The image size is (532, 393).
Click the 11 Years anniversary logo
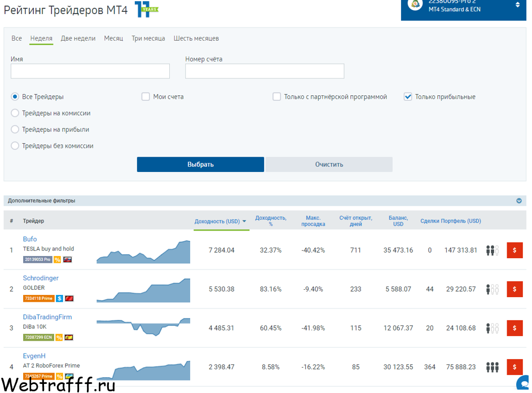[x=146, y=9]
